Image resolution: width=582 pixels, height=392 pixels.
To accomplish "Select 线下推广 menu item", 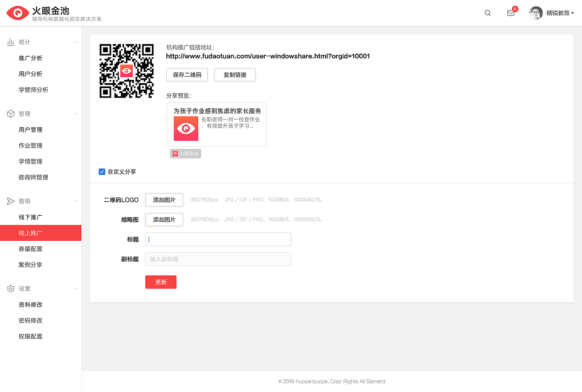I will click(30, 217).
